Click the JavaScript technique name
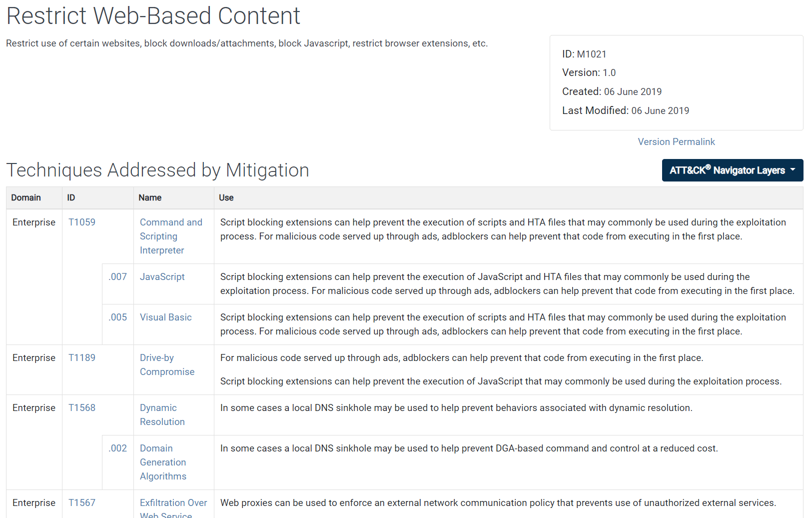 162,277
